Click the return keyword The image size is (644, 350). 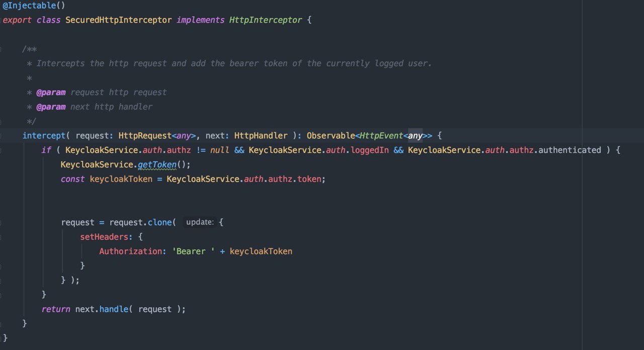(56, 309)
